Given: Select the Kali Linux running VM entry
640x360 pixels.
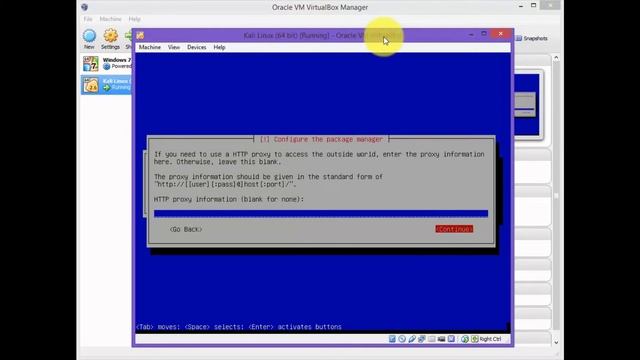Looking at the screenshot, I should (107, 85).
